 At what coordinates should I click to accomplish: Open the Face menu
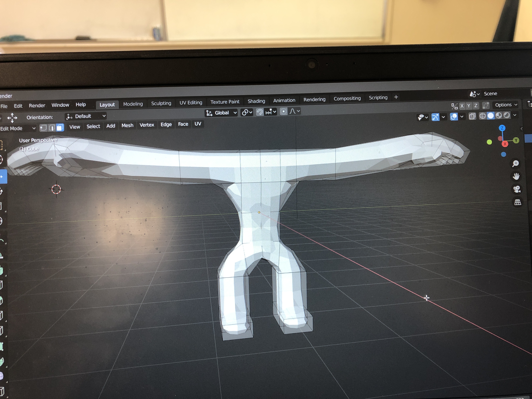click(183, 124)
